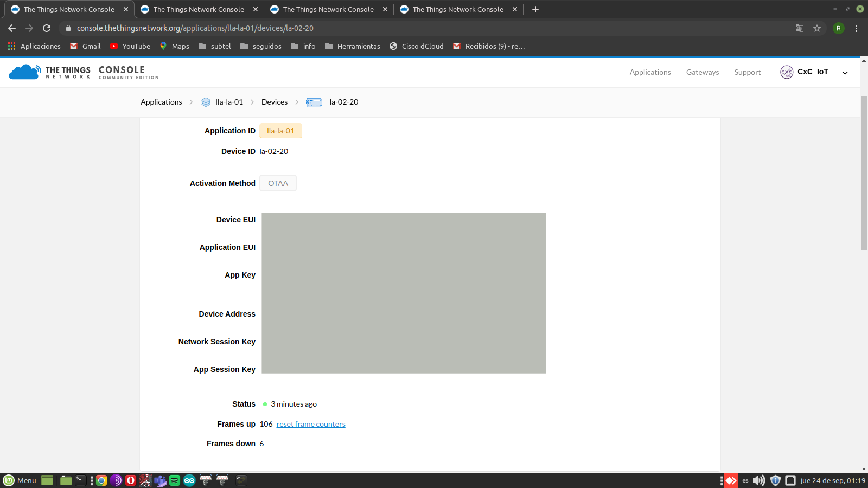Open the subtel bookmarks folder

pos(215,46)
